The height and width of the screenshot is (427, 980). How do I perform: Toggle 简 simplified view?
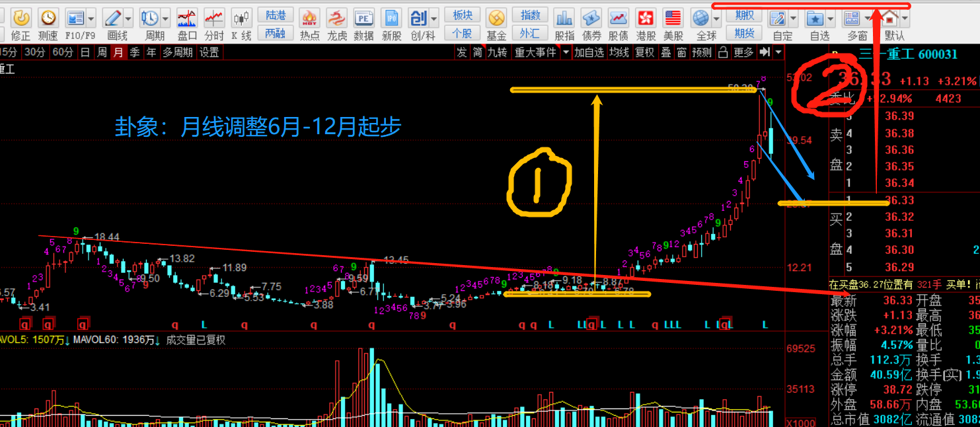click(x=477, y=52)
